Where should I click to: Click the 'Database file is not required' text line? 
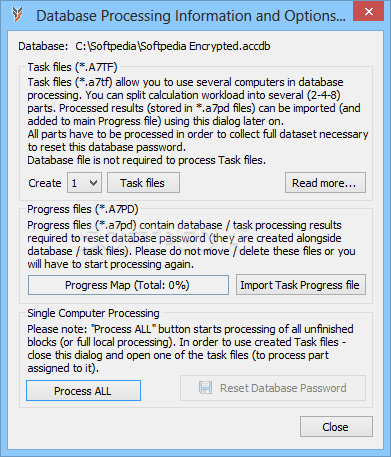(147, 160)
